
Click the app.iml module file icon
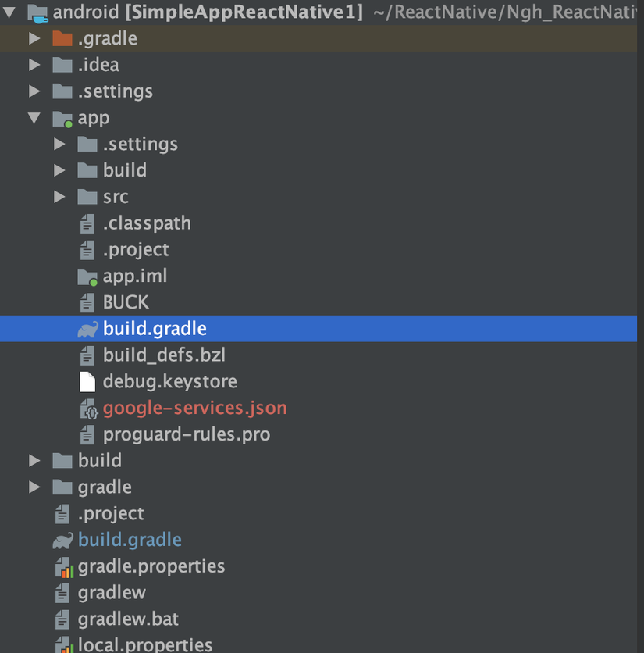(x=88, y=277)
